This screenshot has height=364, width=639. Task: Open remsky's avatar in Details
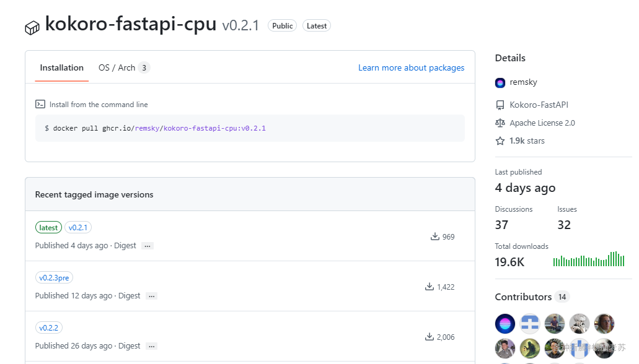(x=500, y=83)
